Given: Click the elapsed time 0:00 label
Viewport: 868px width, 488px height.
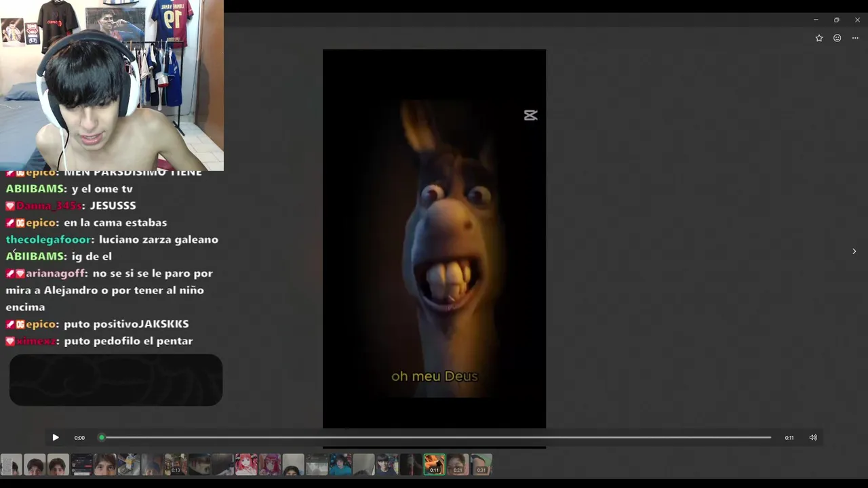Looking at the screenshot, I should 79,438.
